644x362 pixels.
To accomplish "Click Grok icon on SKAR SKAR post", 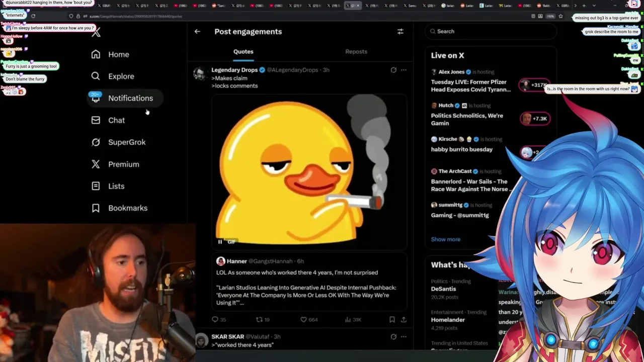I will (x=393, y=336).
